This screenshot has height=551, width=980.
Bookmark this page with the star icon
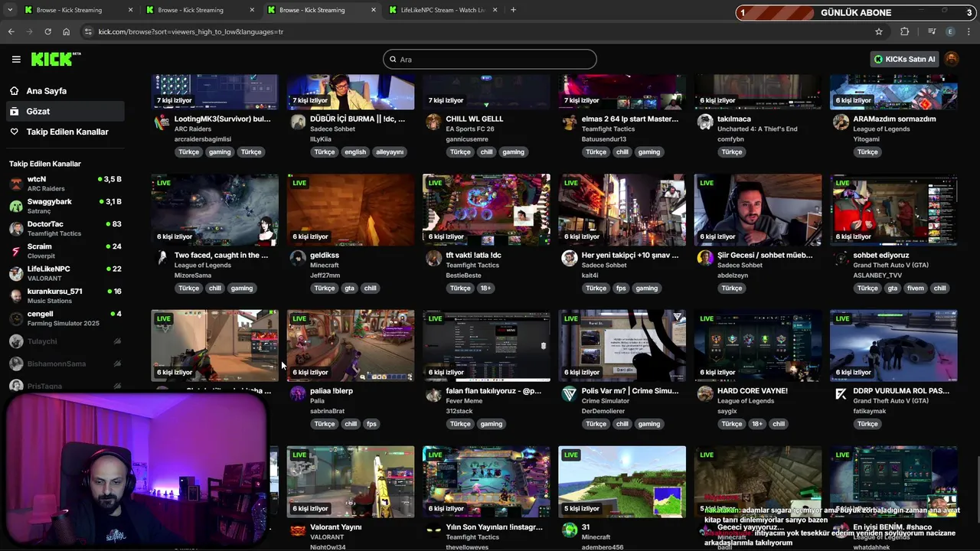[x=879, y=31]
